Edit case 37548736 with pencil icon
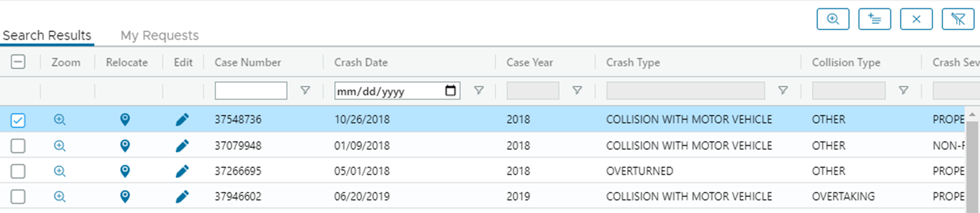Image resolution: width=980 pixels, height=213 pixels. pos(182,120)
